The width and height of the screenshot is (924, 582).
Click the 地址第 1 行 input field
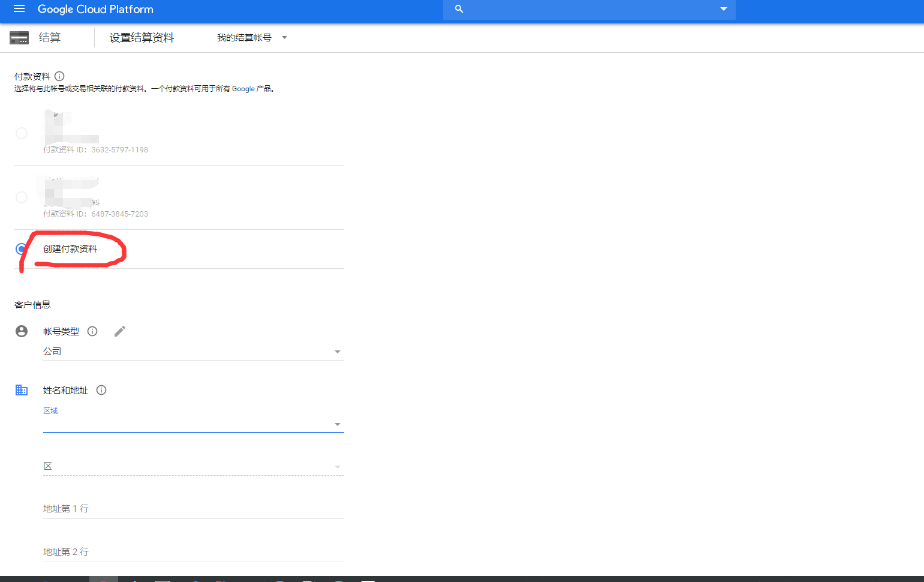point(192,509)
